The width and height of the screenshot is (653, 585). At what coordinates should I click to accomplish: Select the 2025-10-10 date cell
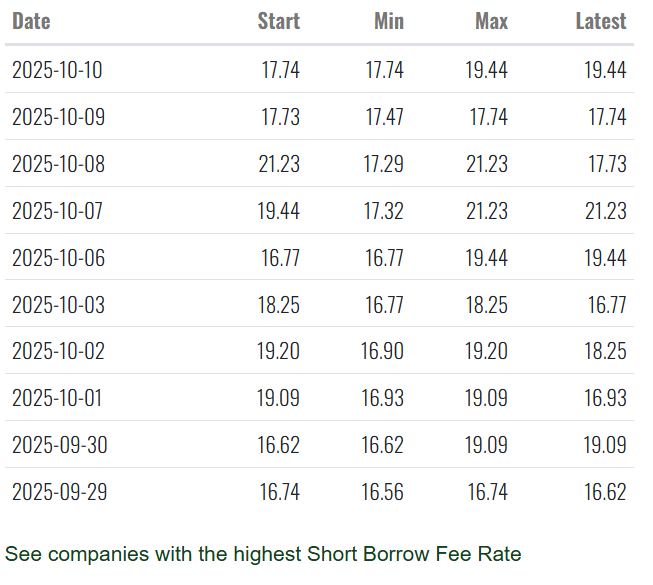click(x=57, y=70)
